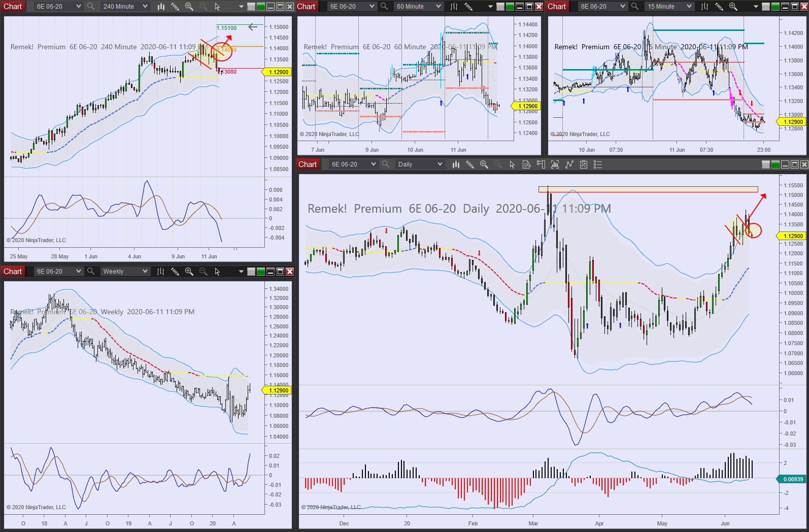Screen dimensions: 809x532
Task: Expand the 60 Minute interval dropdown
Action: pos(418,6)
